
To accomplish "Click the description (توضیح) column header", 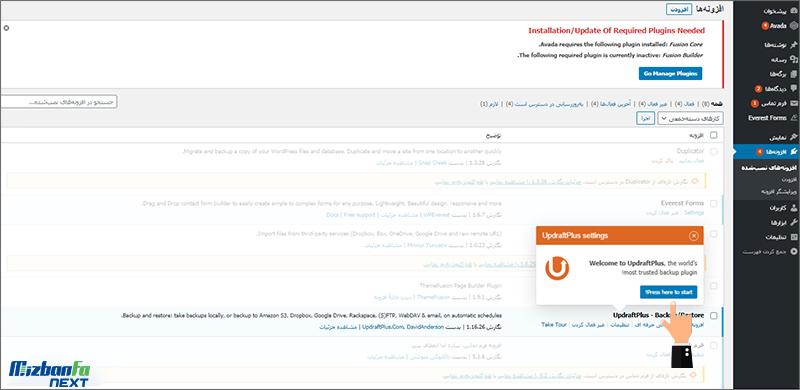I will pos(492,135).
